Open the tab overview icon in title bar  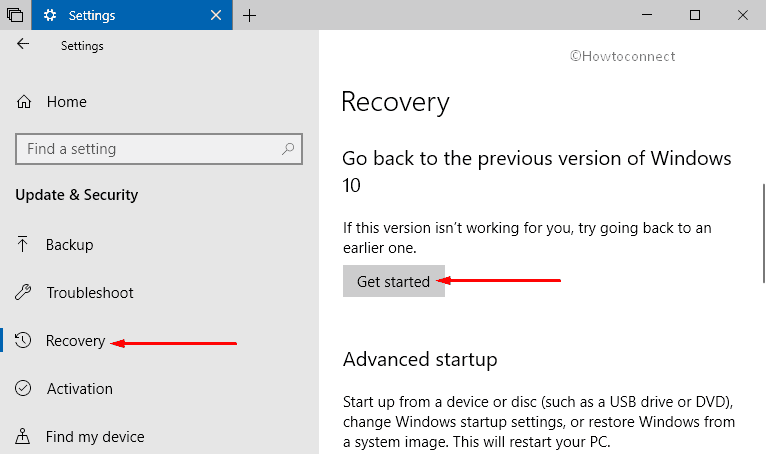(15, 15)
